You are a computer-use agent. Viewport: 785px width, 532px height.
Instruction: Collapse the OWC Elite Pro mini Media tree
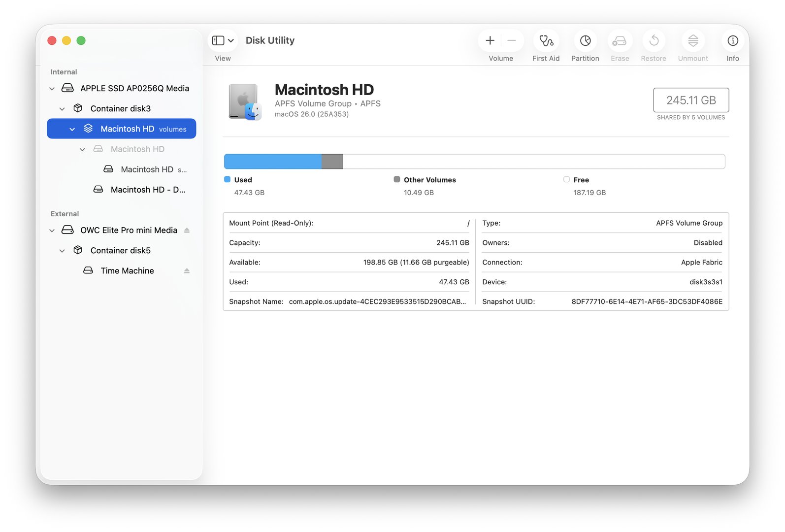(52, 231)
